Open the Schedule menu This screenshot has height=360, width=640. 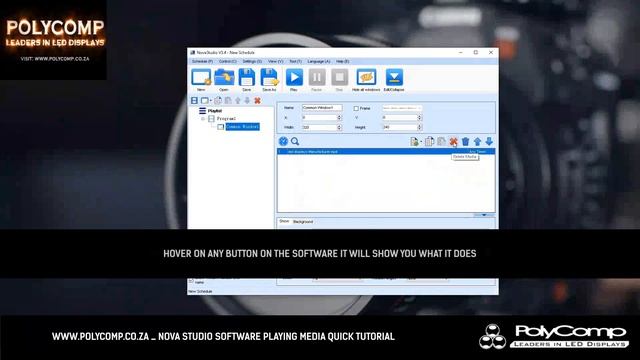tap(202, 61)
